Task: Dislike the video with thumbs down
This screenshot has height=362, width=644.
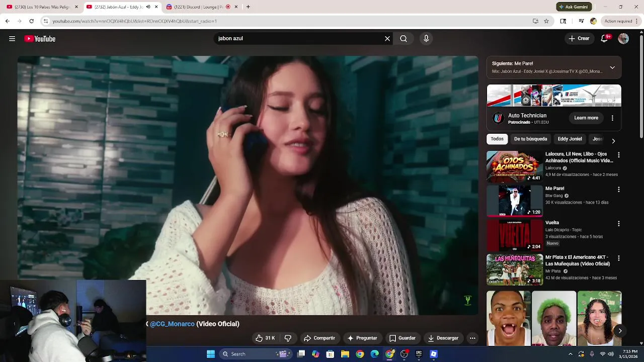Action: click(x=288, y=338)
